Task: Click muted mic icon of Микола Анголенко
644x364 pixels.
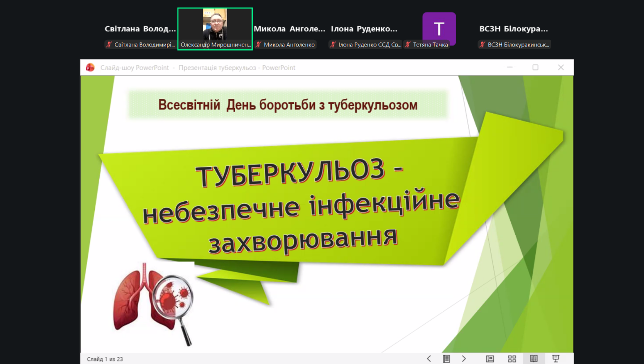Action: pyautogui.click(x=258, y=45)
